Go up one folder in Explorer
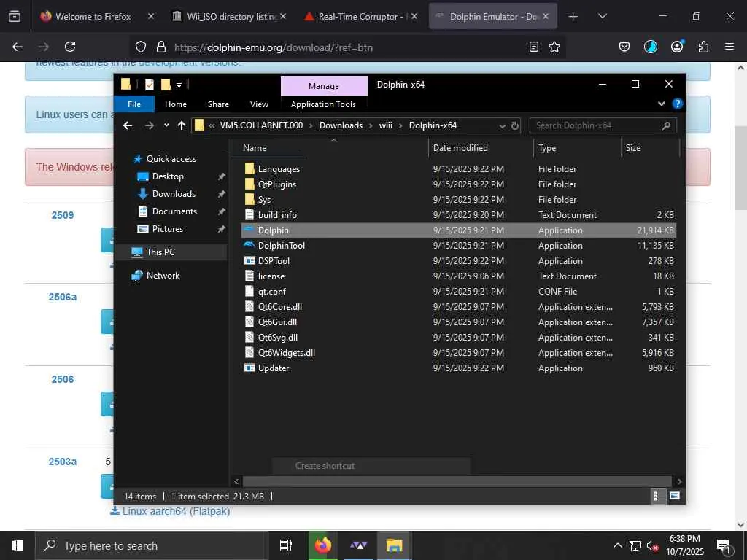Viewport: 747px width, 560px height. coord(182,125)
